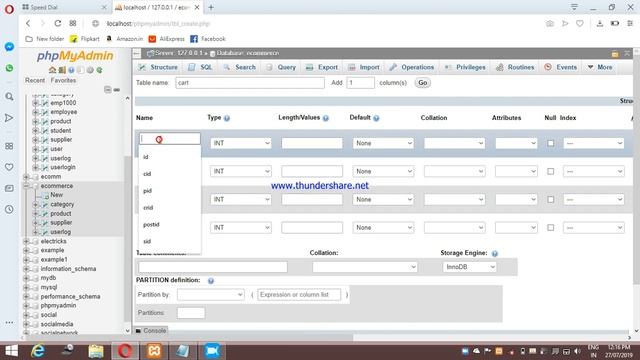Open the More tab menu

pyautogui.click(x=600, y=67)
